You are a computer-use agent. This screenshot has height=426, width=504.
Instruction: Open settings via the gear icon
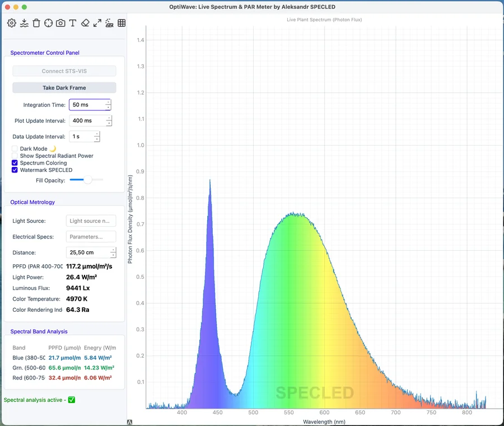tap(12, 23)
